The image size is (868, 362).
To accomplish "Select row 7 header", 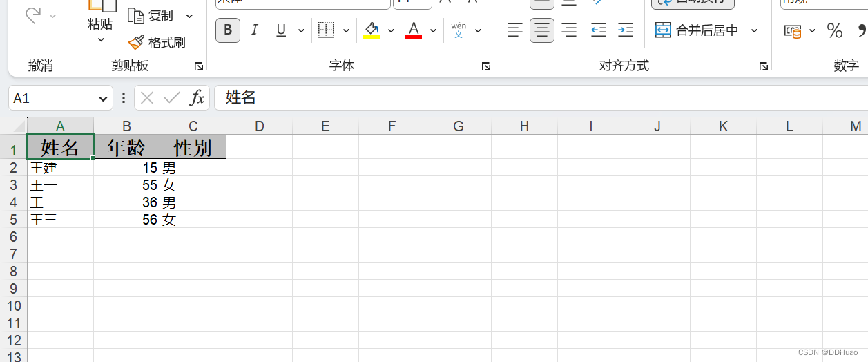I will point(13,254).
